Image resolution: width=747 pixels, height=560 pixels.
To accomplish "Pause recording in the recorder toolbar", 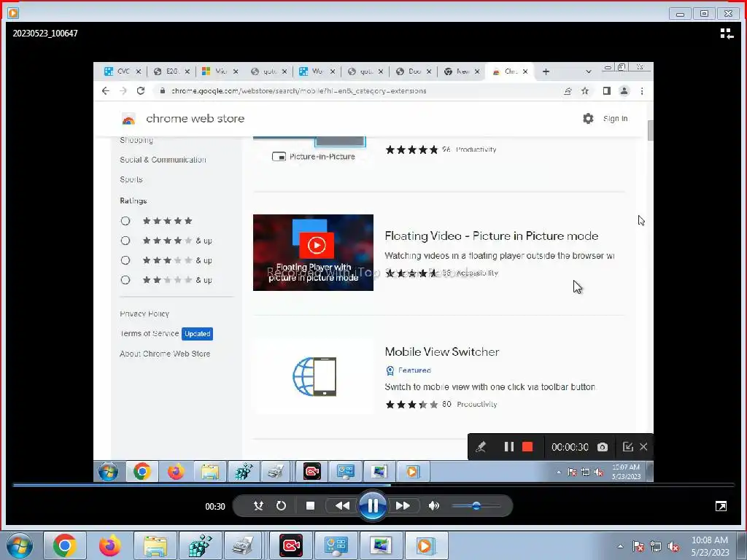I will (x=508, y=447).
